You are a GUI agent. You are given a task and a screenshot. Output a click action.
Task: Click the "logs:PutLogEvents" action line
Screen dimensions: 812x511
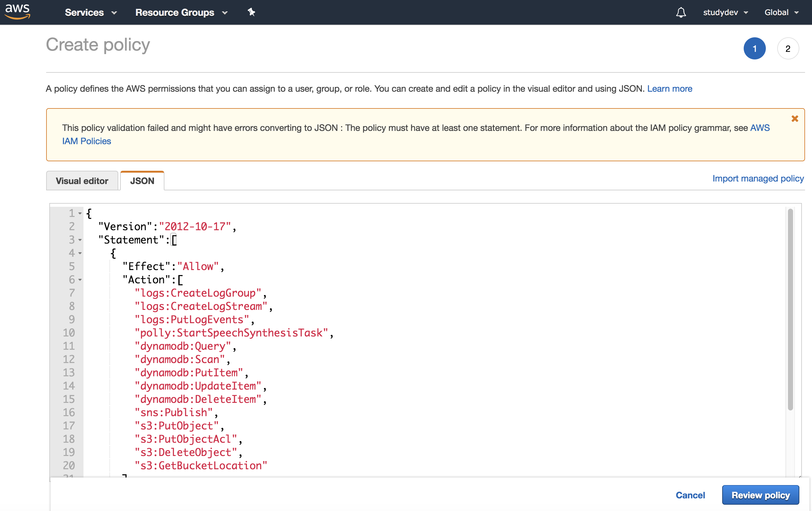(x=194, y=319)
